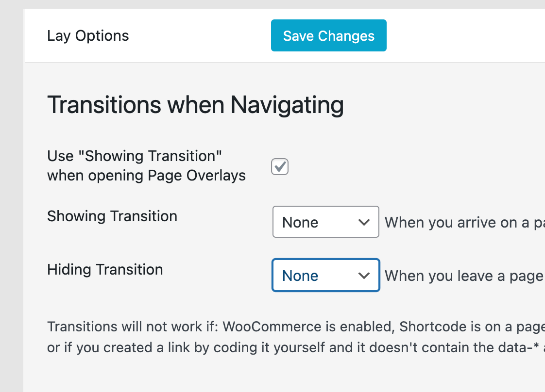Click the 'Use "Showing Transition"' checkbox label

coord(134,156)
